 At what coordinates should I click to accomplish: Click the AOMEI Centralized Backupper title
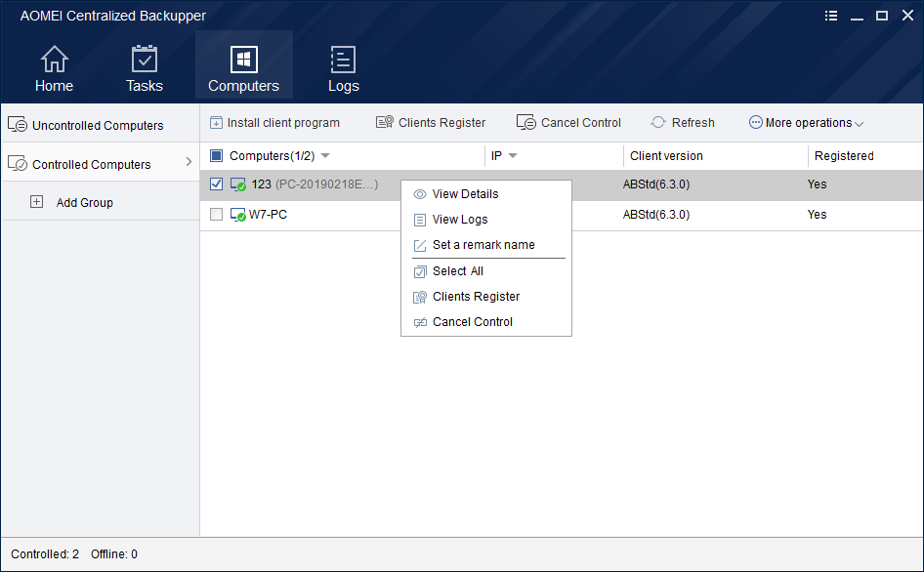113,16
